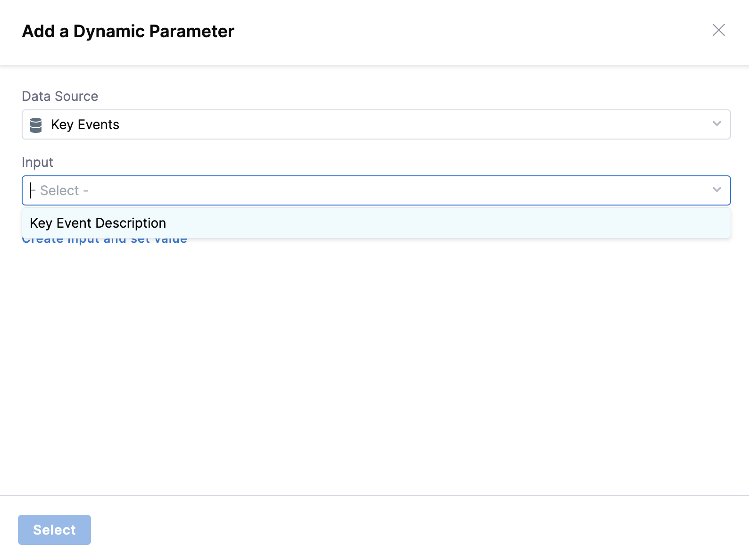Click the middle of the Data Source box

pos(376,124)
